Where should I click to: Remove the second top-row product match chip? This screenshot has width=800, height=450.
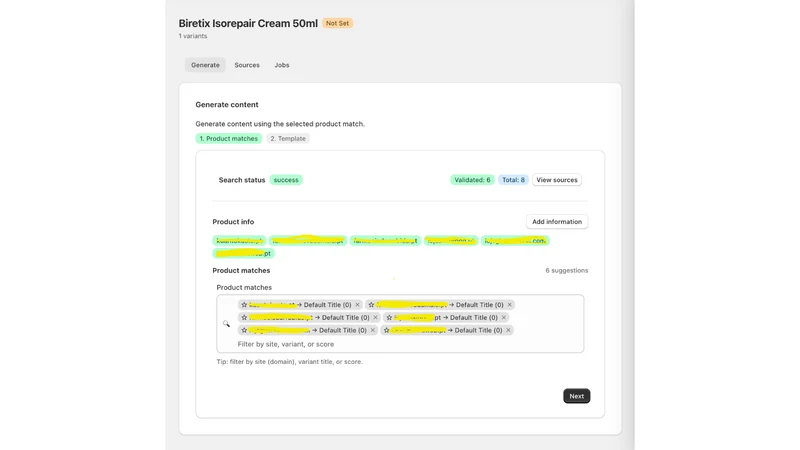[x=509, y=305]
